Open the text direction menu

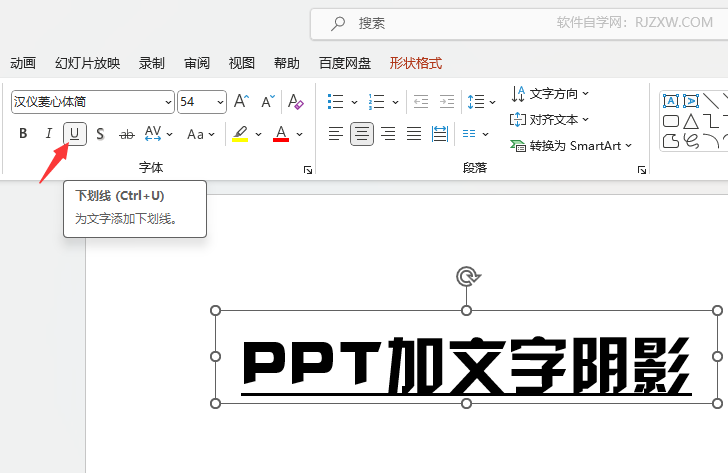[x=550, y=94]
